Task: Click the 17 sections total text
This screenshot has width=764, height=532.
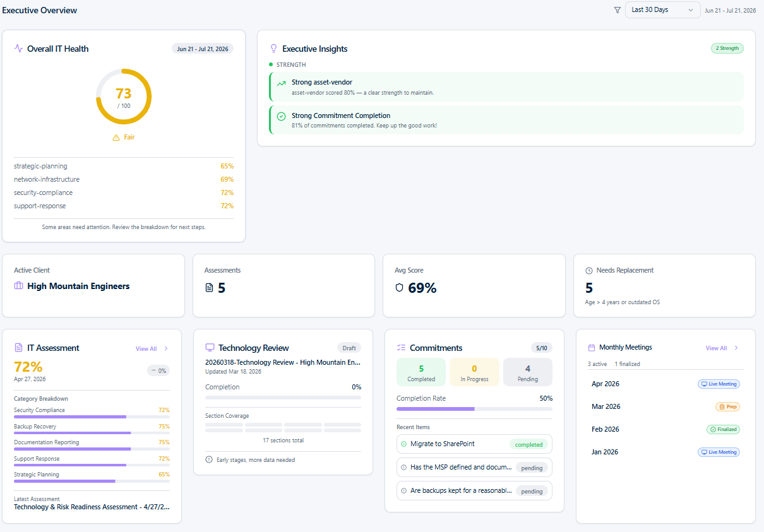Action: pyautogui.click(x=284, y=440)
